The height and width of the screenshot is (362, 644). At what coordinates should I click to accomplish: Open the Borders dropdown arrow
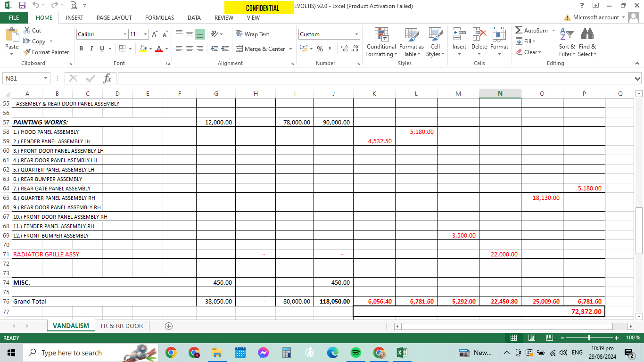(x=130, y=49)
